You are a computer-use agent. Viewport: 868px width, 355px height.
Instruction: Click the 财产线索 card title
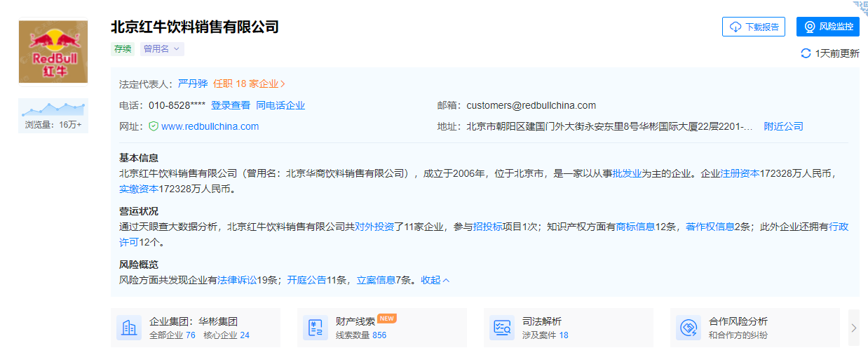pyautogui.click(x=355, y=321)
